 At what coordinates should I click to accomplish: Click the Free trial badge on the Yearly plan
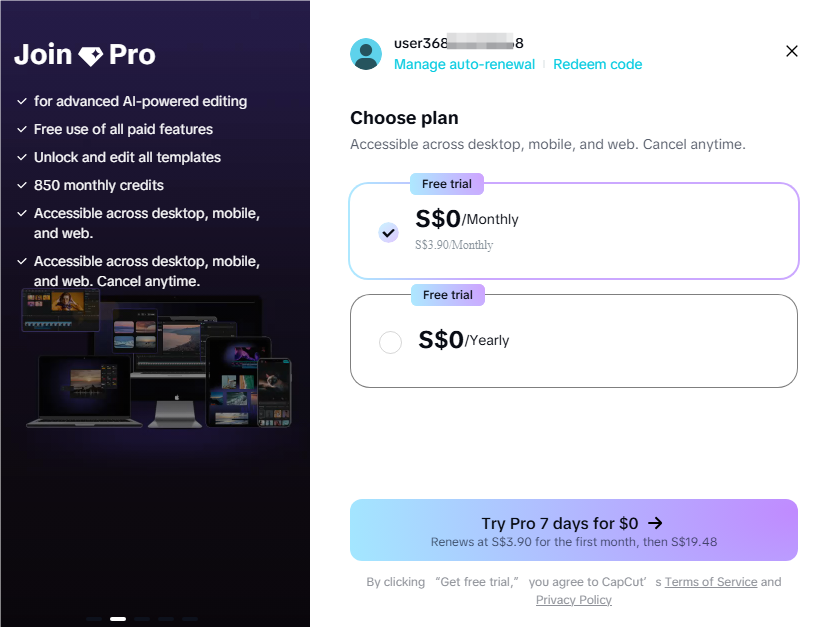[446, 294]
